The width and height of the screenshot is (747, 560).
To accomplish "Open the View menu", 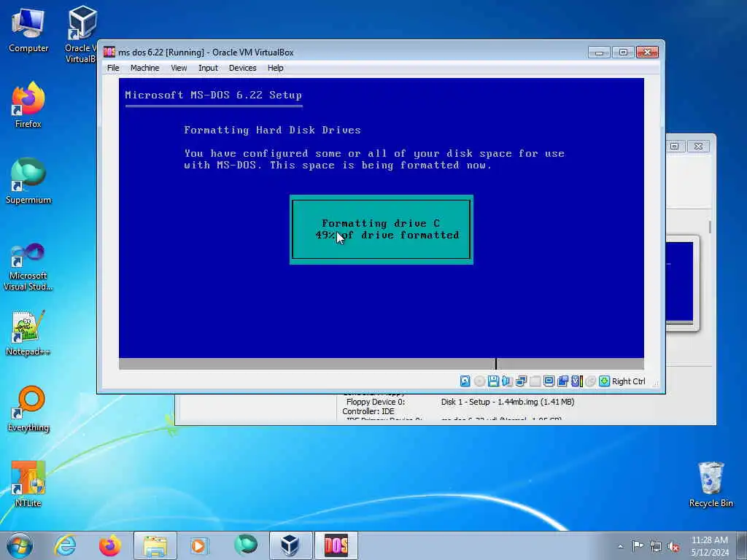I will click(179, 68).
